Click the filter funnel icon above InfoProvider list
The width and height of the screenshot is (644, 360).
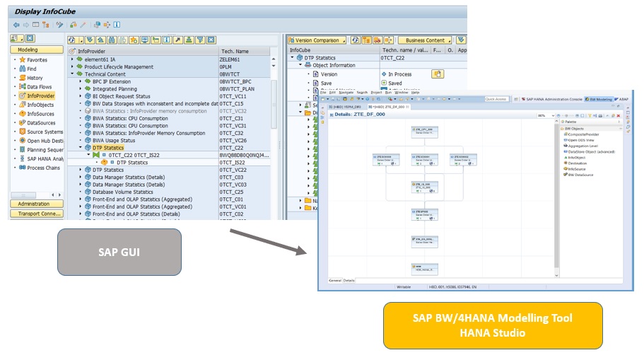[200, 40]
